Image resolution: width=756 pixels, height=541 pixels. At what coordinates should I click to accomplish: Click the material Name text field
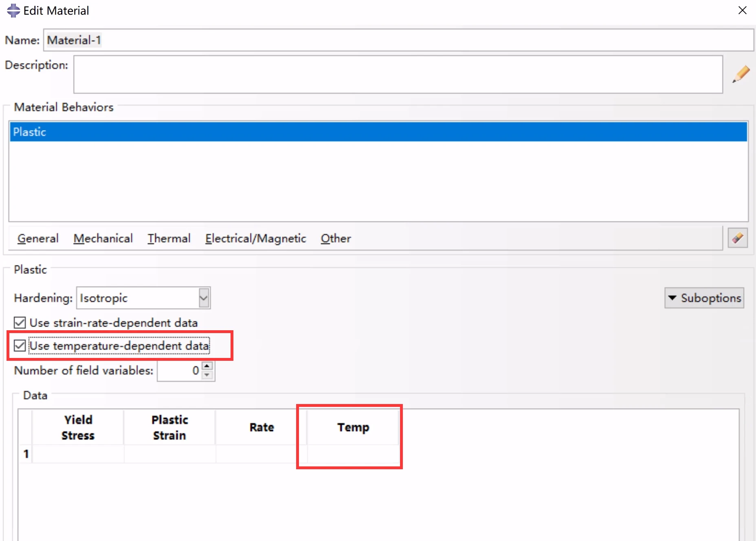[398, 40]
